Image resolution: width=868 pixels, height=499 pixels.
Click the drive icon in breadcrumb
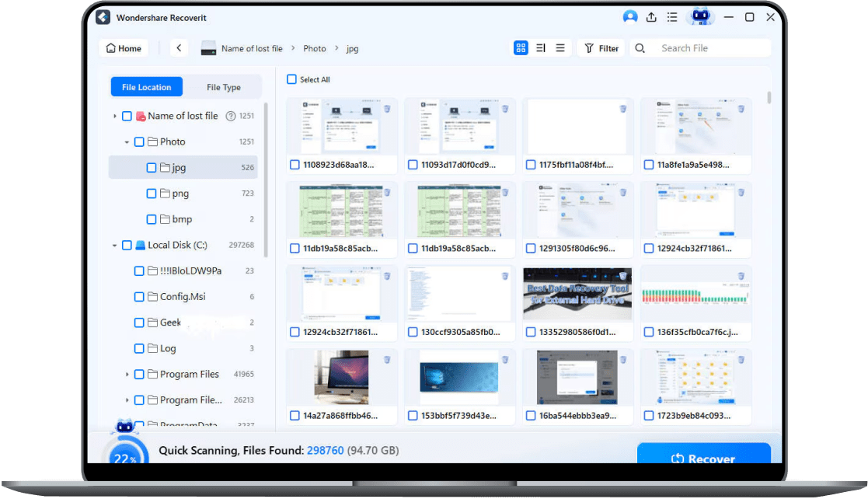208,48
